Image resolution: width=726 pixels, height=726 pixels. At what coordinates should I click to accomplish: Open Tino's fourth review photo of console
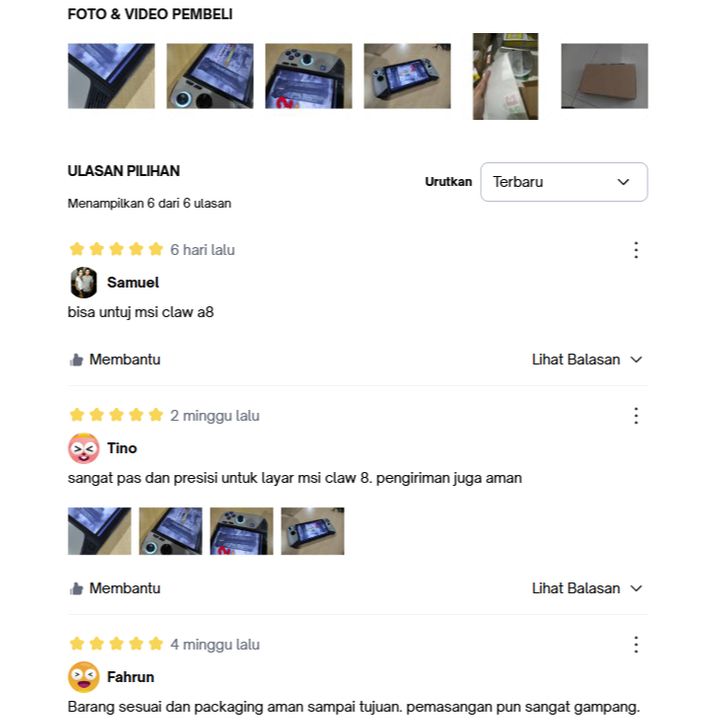click(313, 531)
